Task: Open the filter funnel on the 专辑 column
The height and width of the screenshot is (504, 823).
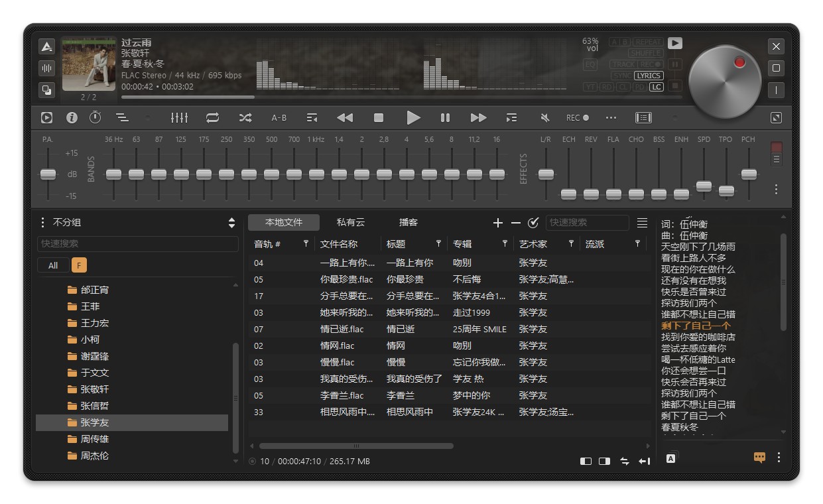Action: click(x=504, y=243)
